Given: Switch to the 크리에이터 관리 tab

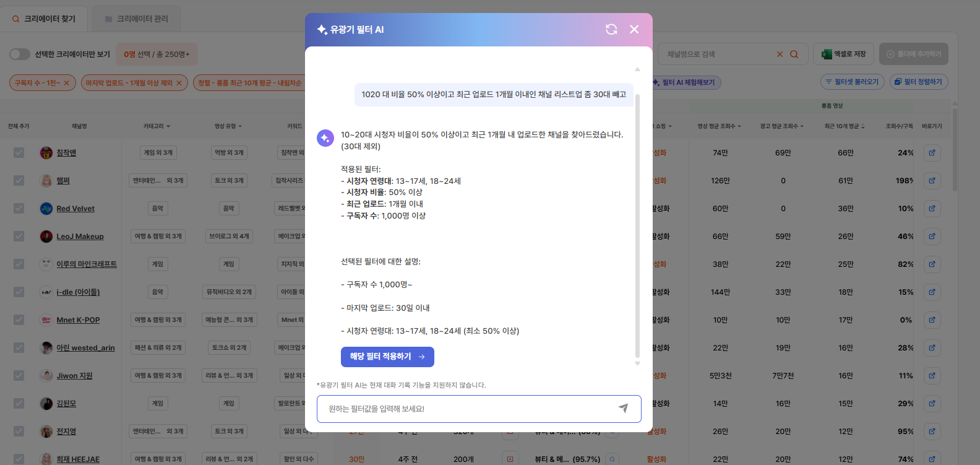Looking at the screenshot, I should [137, 19].
